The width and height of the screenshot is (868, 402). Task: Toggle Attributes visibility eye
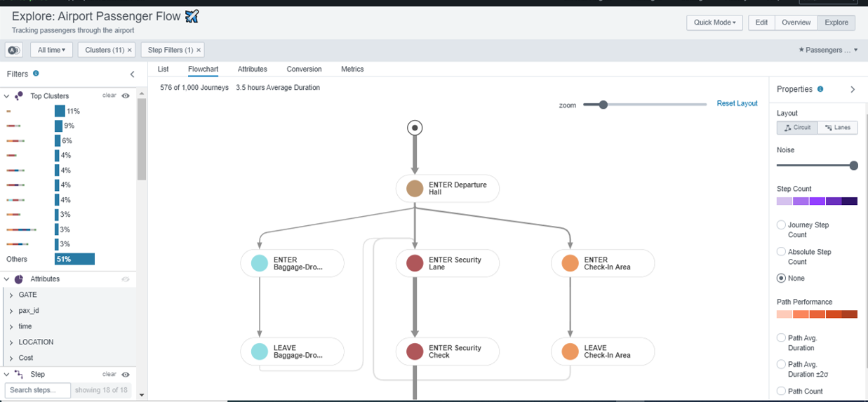126,279
